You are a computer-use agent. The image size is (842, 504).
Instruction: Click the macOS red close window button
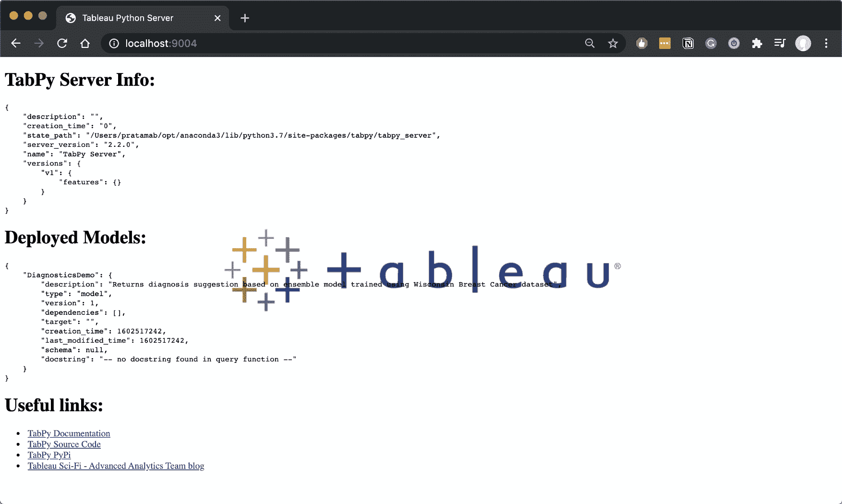14,16
